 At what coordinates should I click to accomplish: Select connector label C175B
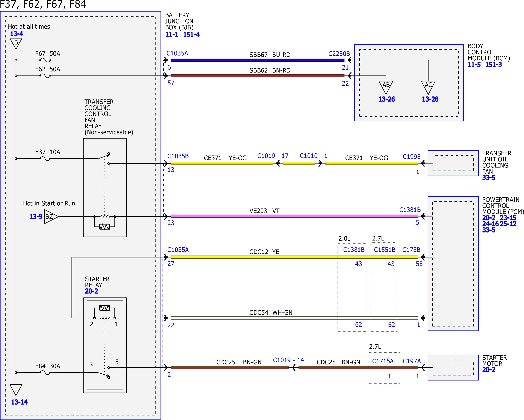[411, 250]
